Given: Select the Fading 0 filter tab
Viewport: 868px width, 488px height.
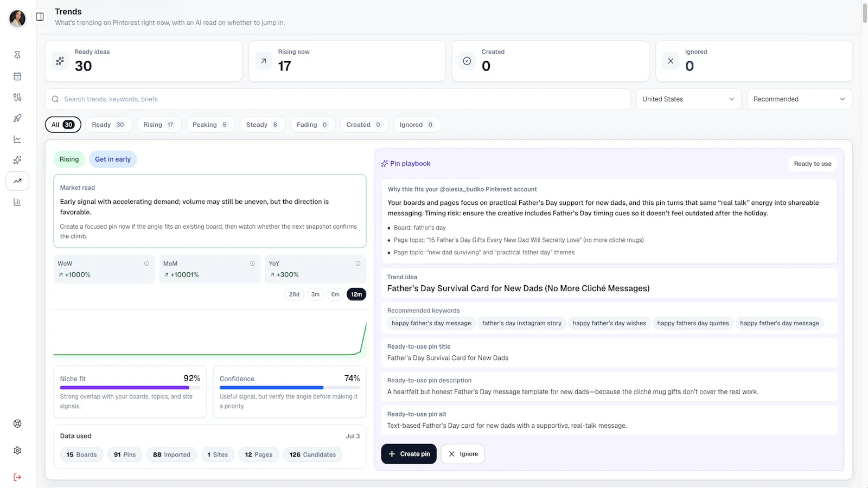Looking at the screenshot, I should [x=312, y=125].
